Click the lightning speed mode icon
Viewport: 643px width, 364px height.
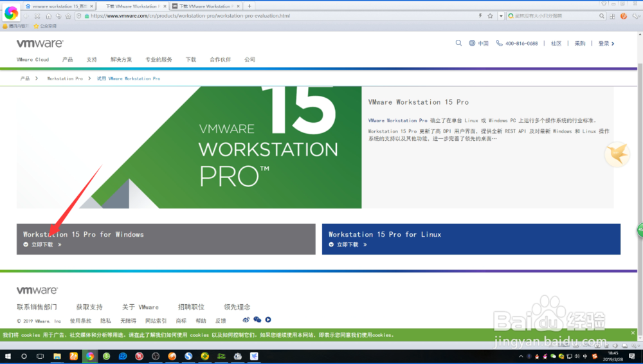[x=480, y=16]
